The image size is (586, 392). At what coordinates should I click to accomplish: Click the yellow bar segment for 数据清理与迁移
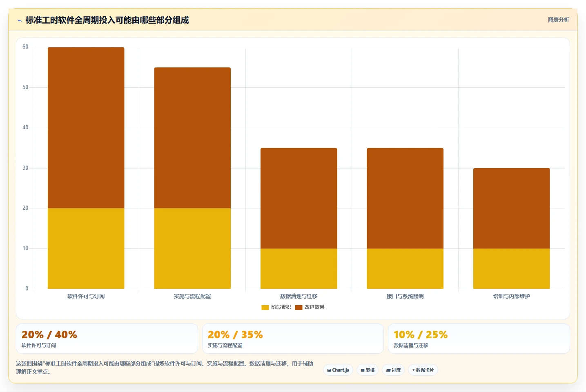tap(299, 269)
